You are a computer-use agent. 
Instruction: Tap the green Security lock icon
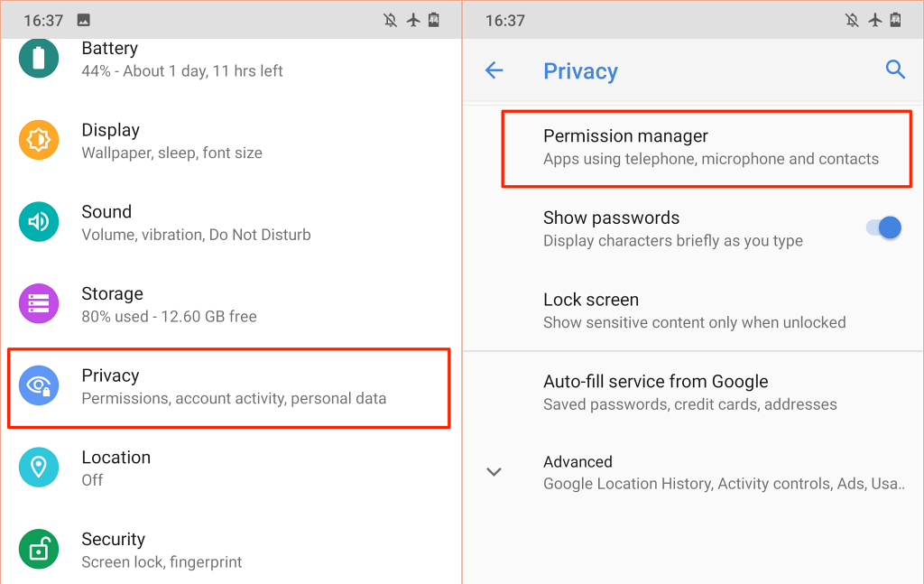pos(39,549)
